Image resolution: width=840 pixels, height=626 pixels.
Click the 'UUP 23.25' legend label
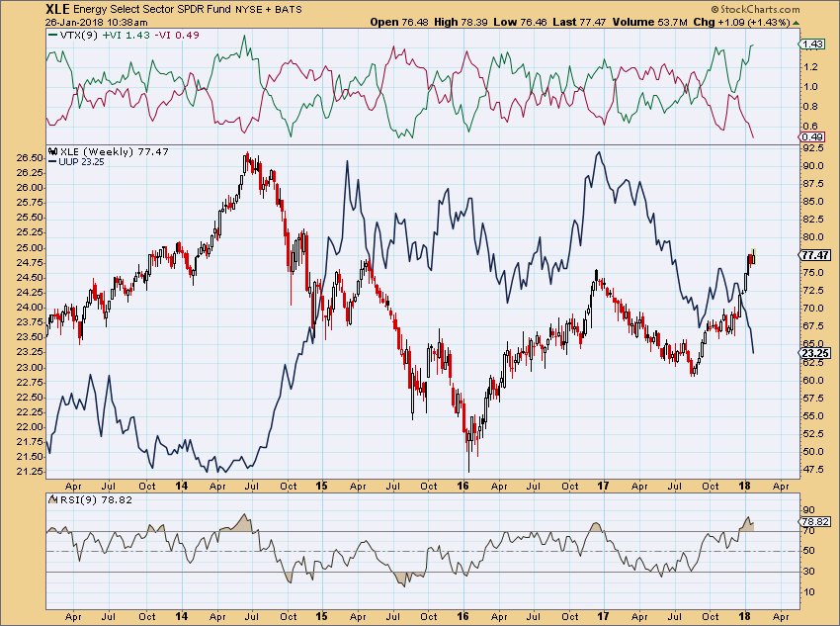tap(81, 161)
